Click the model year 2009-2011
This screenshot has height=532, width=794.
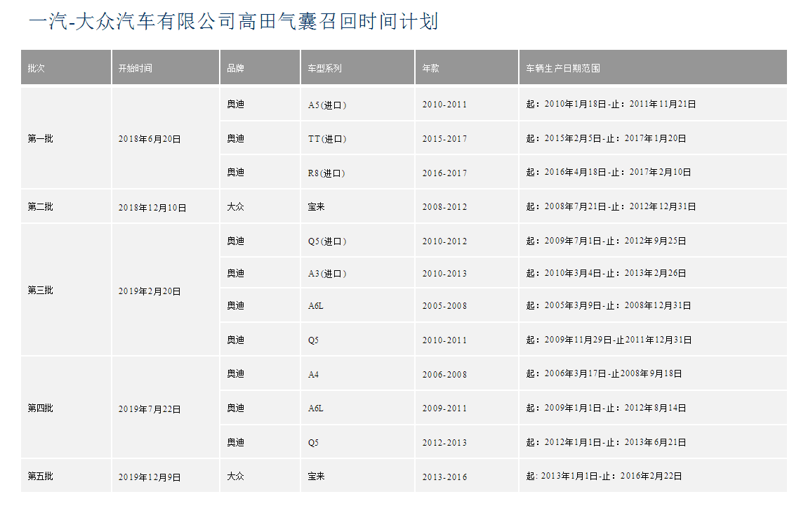click(x=444, y=408)
